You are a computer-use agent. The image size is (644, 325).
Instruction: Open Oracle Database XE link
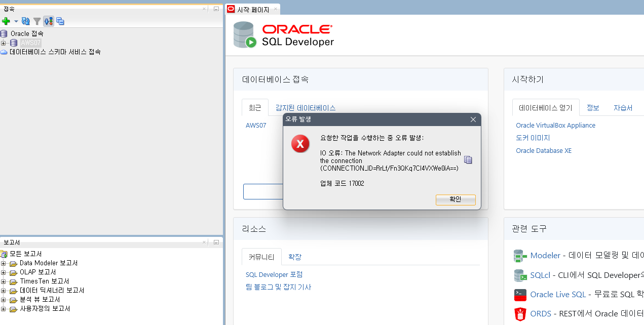click(544, 151)
